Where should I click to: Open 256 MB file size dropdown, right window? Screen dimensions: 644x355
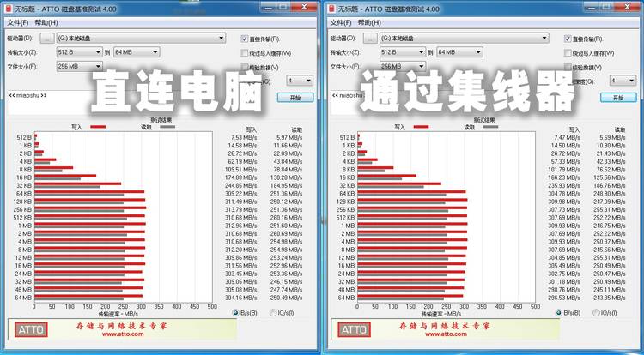point(403,66)
